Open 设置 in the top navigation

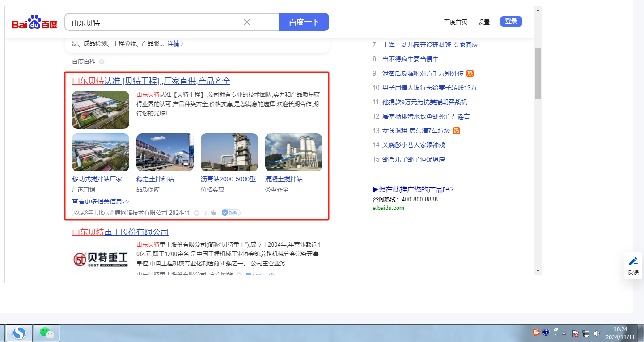484,22
